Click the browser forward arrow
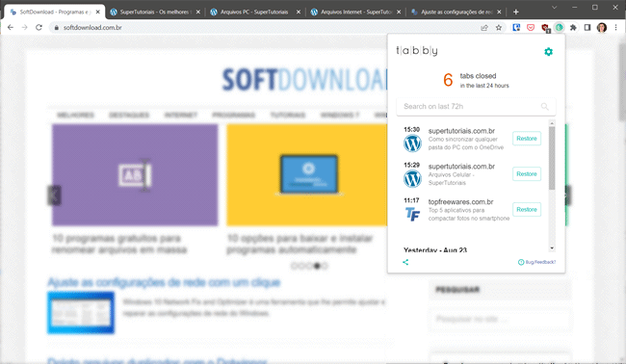This screenshot has height=364, width=626. 25,28
